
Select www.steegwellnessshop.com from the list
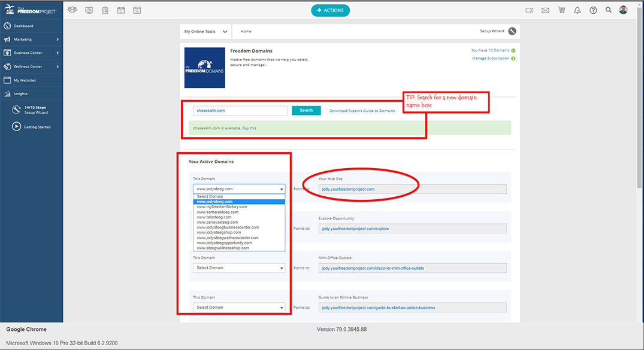click(239, 248)
